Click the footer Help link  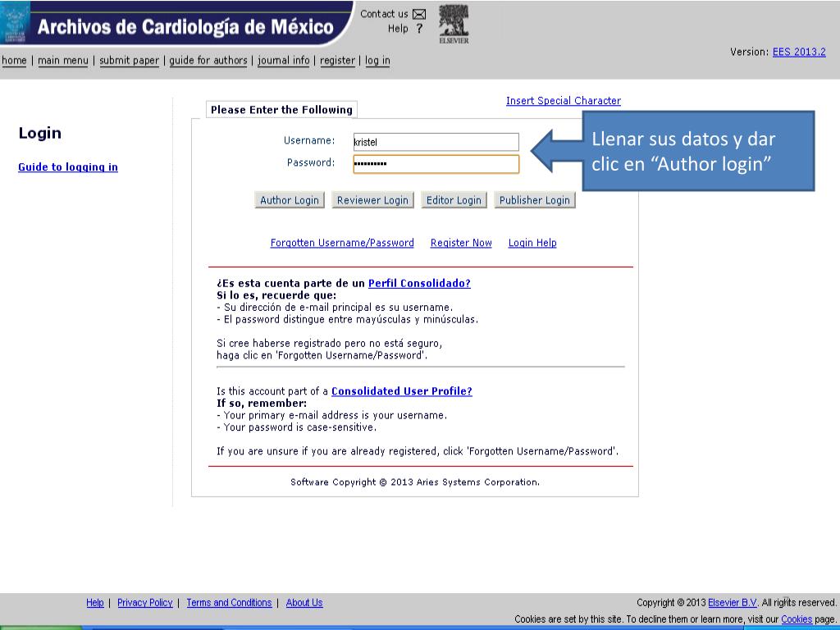point(95,603)
